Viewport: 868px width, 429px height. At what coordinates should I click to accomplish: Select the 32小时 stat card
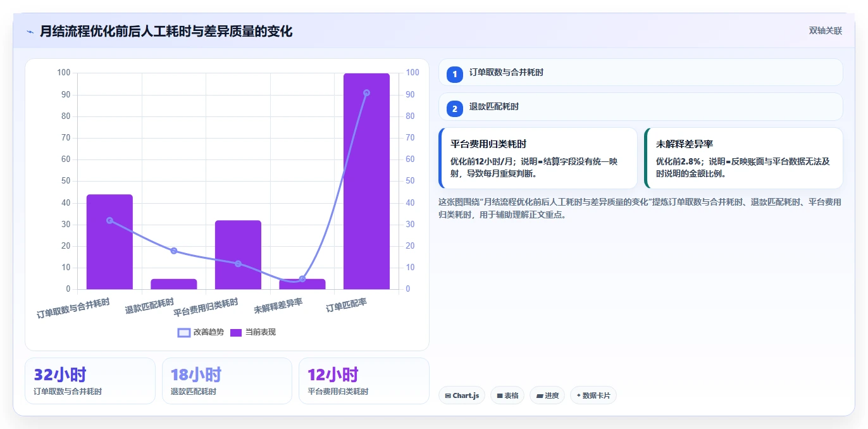tap(90, 381)
